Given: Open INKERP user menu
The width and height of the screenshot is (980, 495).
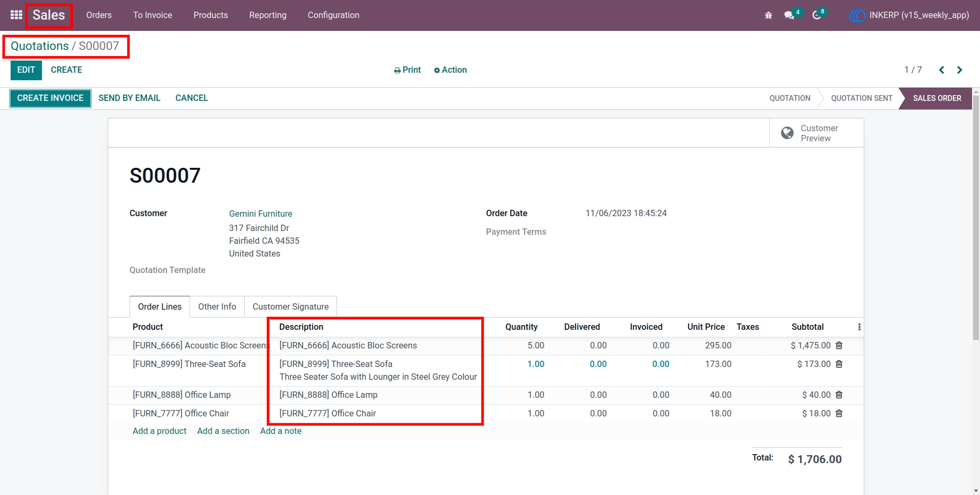Looking at the screenshot, I should [x=909, y=15].
